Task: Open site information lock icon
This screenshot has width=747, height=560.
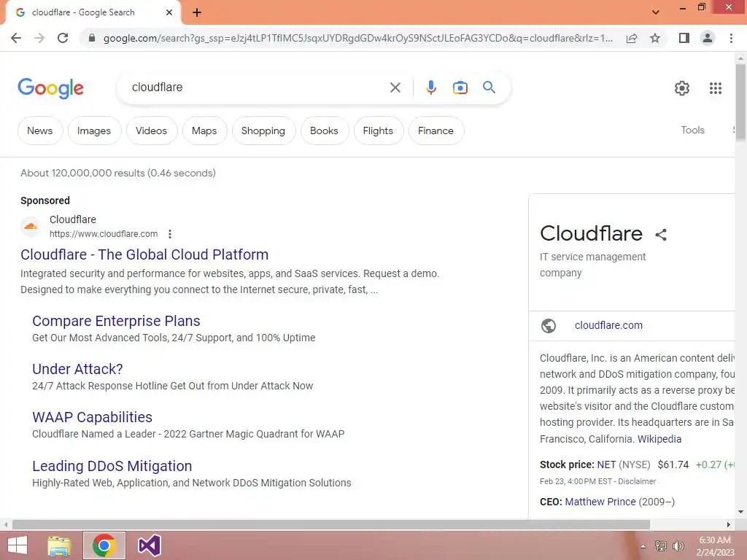Action: (x=92, y=38)
